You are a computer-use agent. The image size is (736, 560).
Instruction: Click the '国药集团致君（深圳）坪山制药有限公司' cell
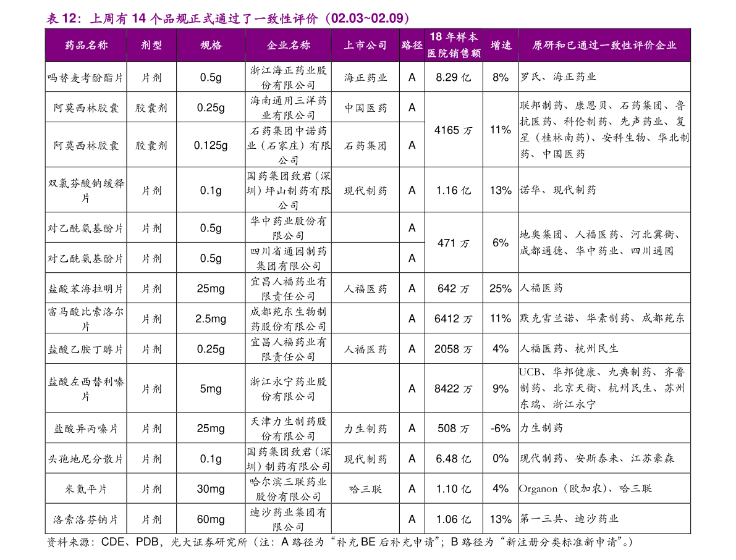(x=288, y=190)
